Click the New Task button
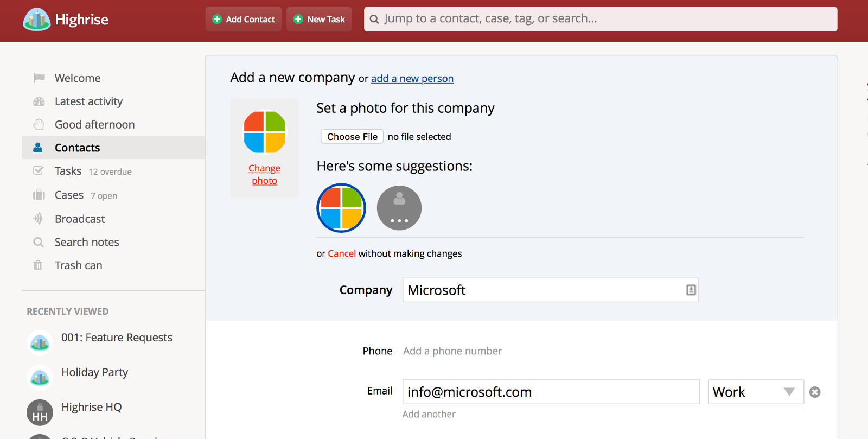The width and height of the screenshot is (868, 439). (319, 19)
